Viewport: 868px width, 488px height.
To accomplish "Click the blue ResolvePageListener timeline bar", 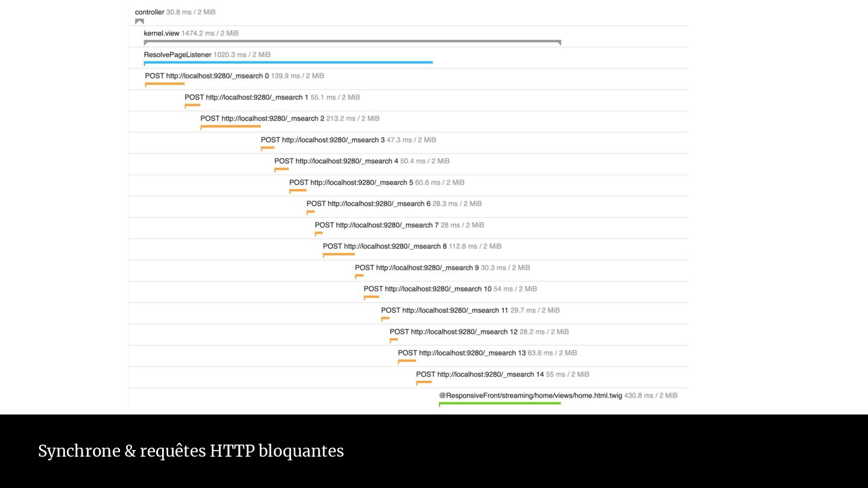I will [288, 62].
